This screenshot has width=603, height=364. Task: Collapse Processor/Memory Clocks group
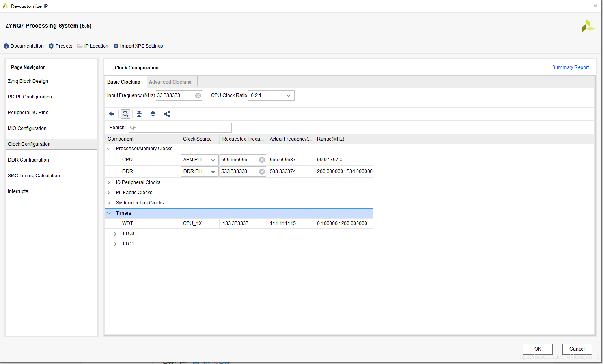(x=109, y=149)
